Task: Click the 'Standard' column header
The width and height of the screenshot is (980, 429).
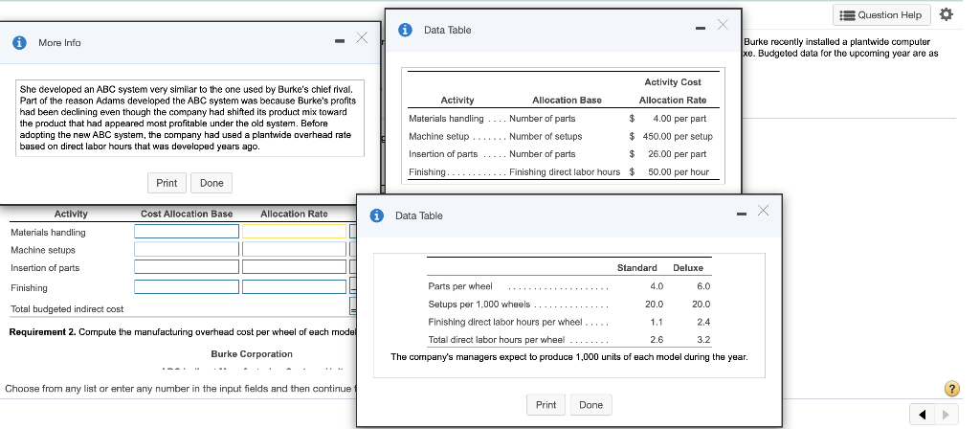Action: 636,268
